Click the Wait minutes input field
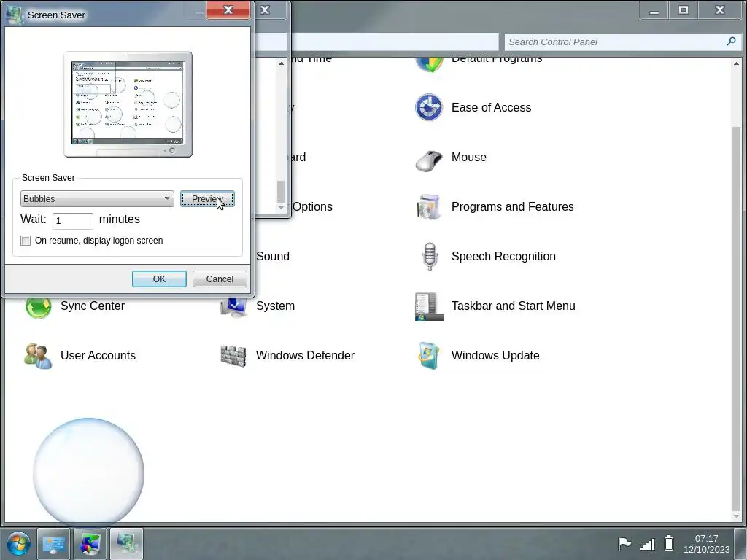This screenshot has width=747, height=560. [72, 220]
